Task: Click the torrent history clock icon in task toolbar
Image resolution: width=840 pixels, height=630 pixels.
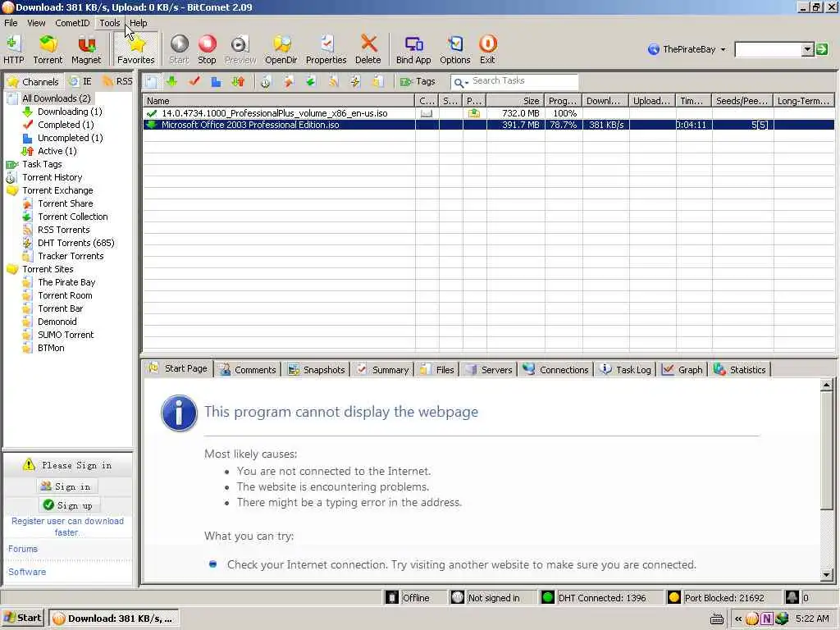Action: tap(266, 81)
